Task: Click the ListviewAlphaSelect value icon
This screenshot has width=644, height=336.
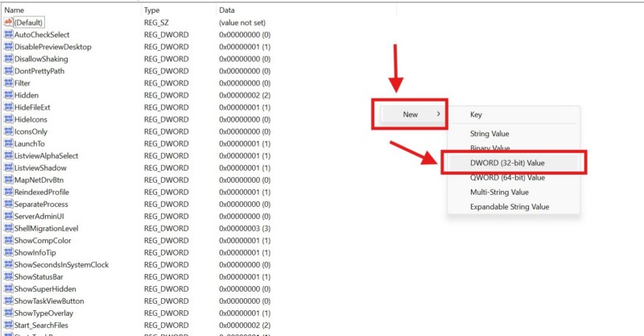Action: (x=8, y=156)
